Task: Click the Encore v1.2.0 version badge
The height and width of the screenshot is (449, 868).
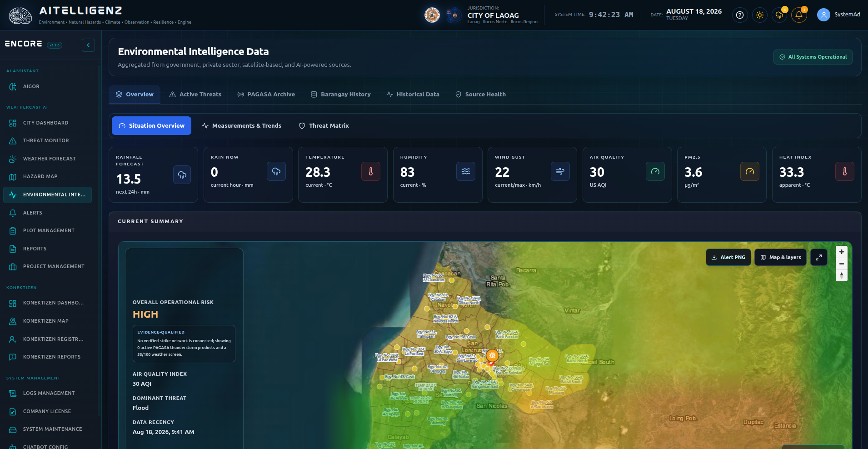Action: point(55,45)
